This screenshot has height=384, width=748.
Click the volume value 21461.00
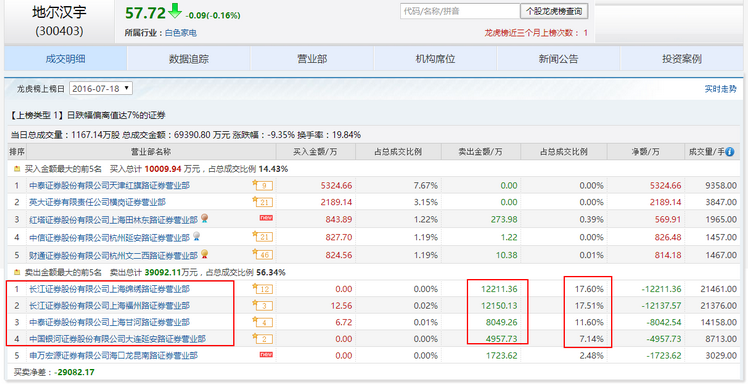(719, 289)
